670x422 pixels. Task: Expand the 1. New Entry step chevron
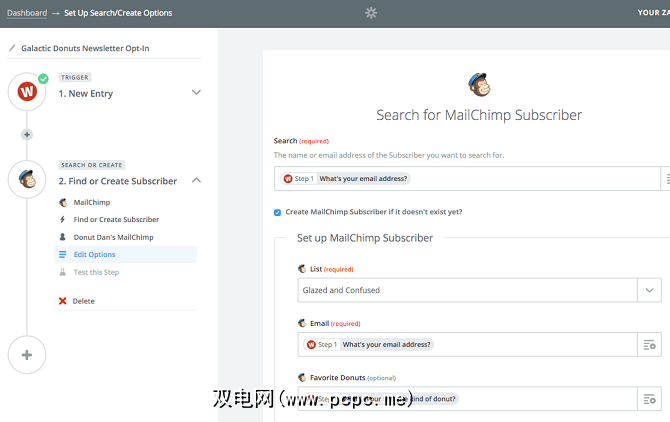(x=196, y=92)
